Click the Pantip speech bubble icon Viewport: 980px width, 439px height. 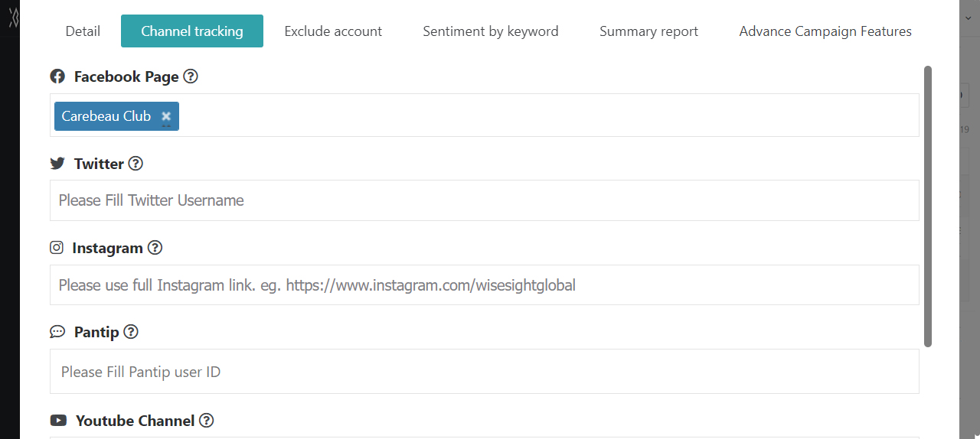[x=57, y=332]
